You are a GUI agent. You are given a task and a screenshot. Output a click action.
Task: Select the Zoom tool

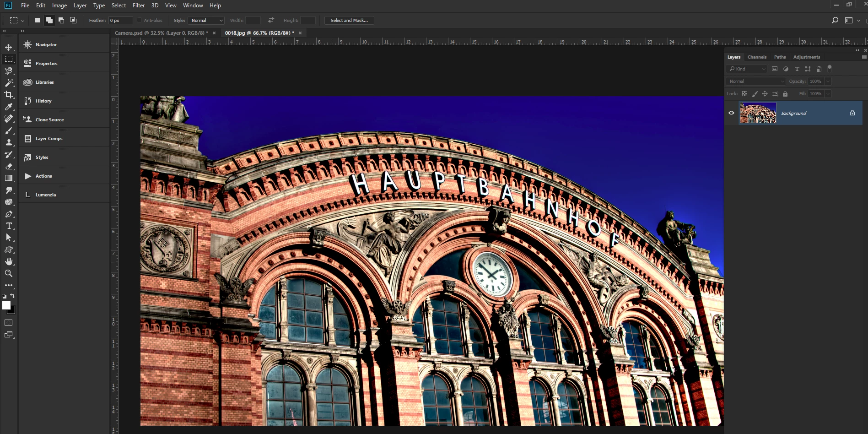[9, 273]
